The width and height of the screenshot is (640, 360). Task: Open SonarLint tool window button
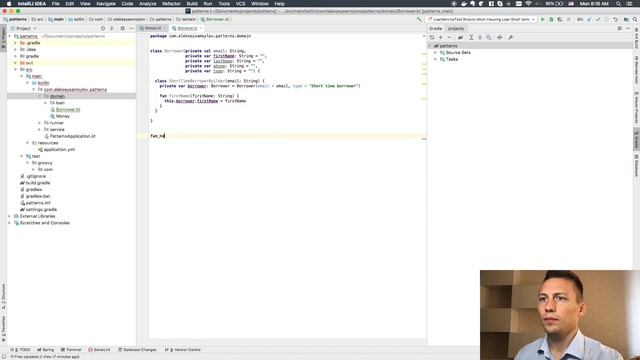99,350
